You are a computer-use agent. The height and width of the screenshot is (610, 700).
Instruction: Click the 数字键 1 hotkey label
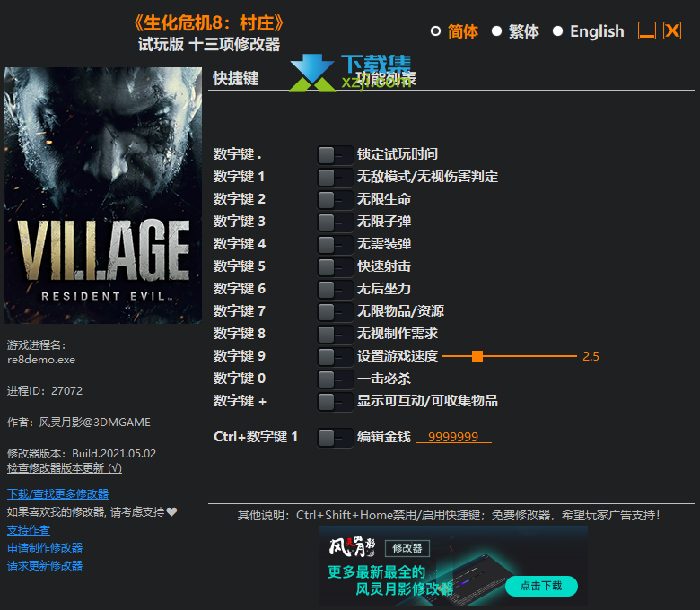point(239,177)
